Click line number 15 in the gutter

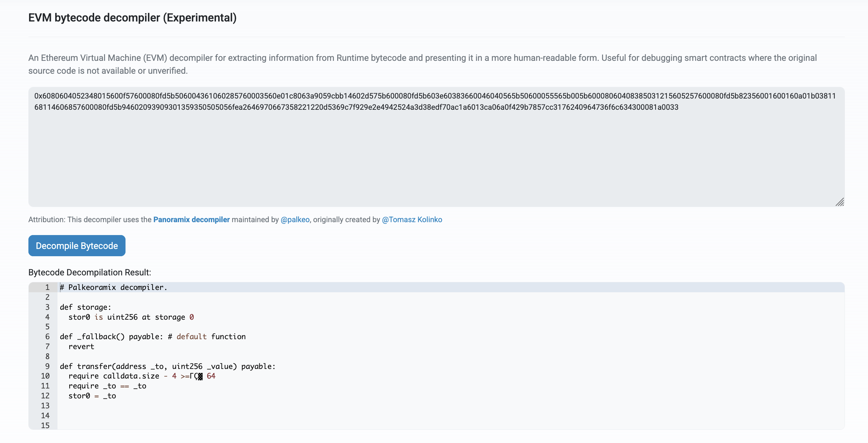(45, 425)
